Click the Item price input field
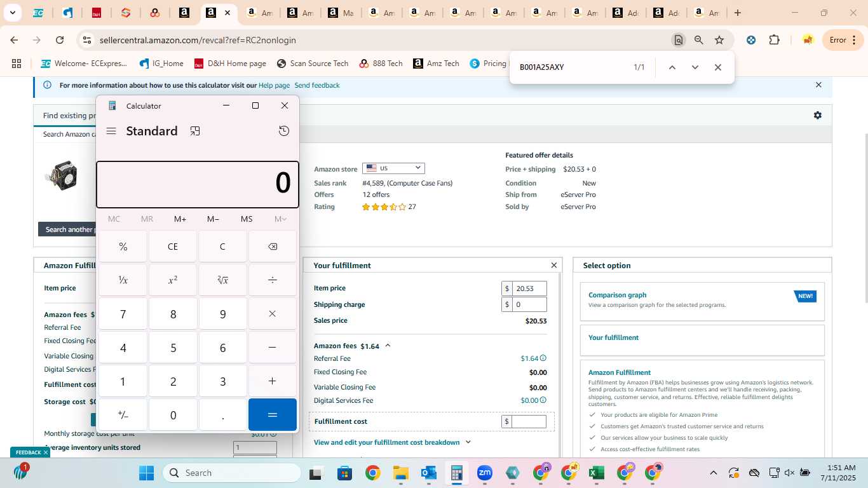 (530, 288)
